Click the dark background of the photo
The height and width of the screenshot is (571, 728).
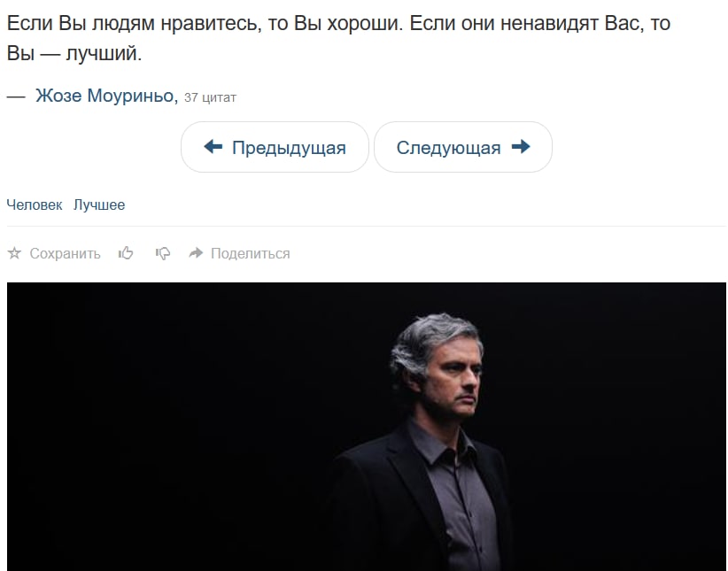[x=162, y=418]
